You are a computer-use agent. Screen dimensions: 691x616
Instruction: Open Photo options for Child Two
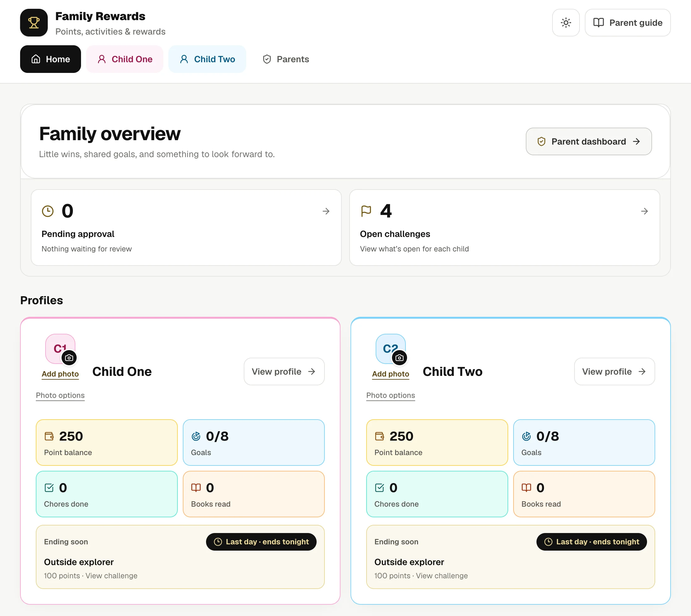[x=391, y=395]
